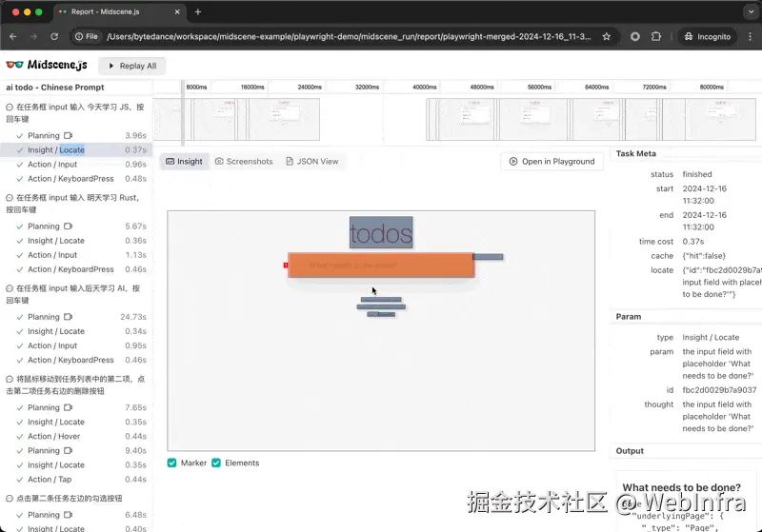Click cache icon beside Planning 3.96s
Image resolution: width=762 pixels, height=532 pixels.
click(x=68, y=135)
